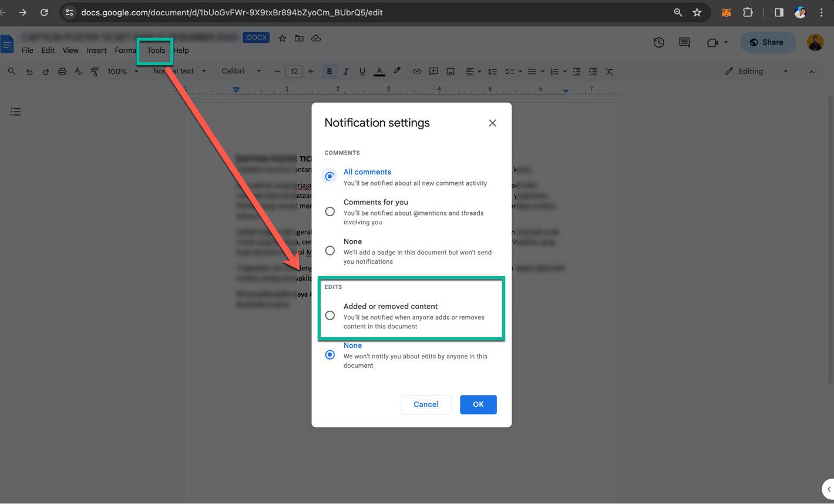The width and height of the screenshot is (834, 504).
Task: Open the Help menu
Action: 181,50
